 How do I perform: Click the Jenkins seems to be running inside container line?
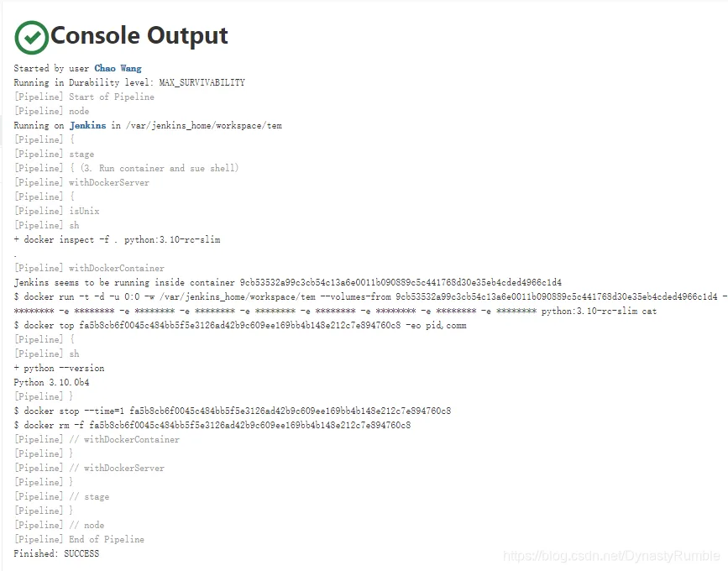click(x=287, y=282)
